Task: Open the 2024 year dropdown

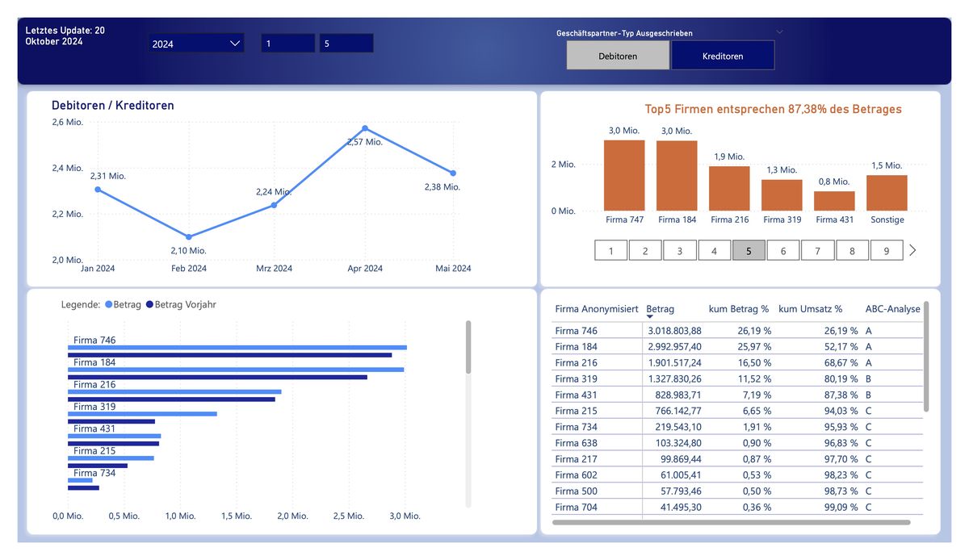Action: point(197,44)
